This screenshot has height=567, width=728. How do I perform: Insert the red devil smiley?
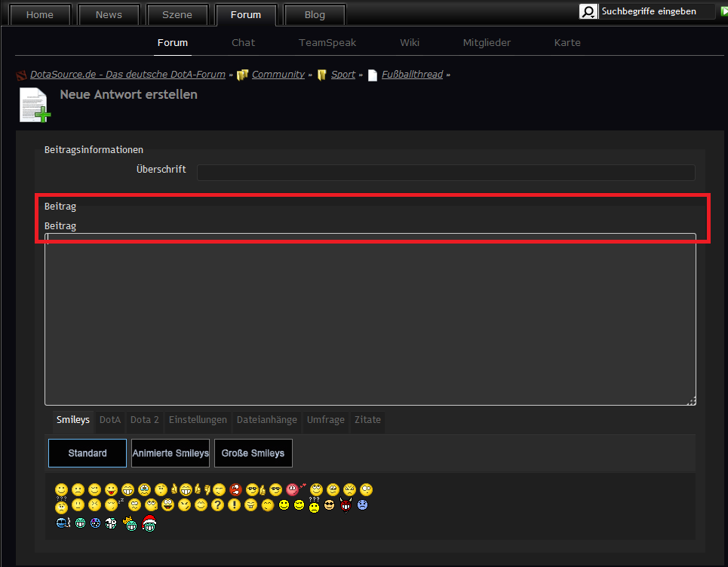pos(346,505)
